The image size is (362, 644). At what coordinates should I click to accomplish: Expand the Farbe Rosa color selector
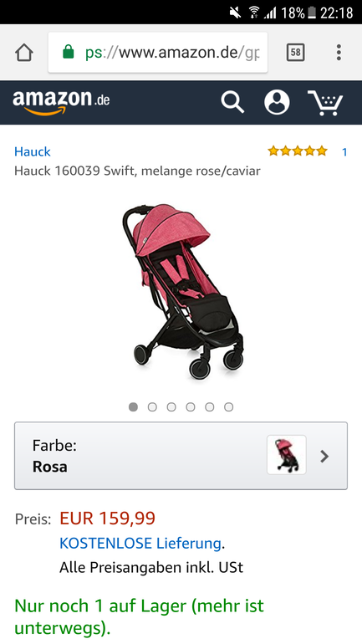pyautogui.click(x=181, y=456)
